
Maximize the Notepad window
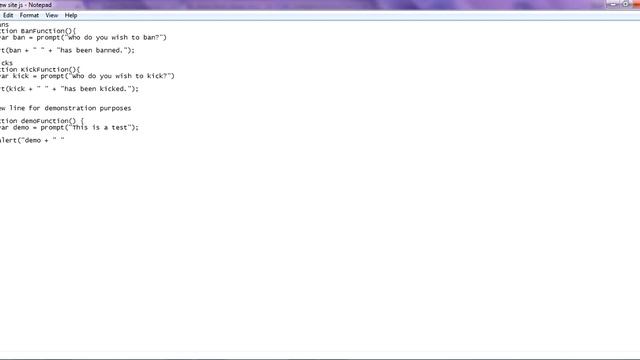click(625, 4)
